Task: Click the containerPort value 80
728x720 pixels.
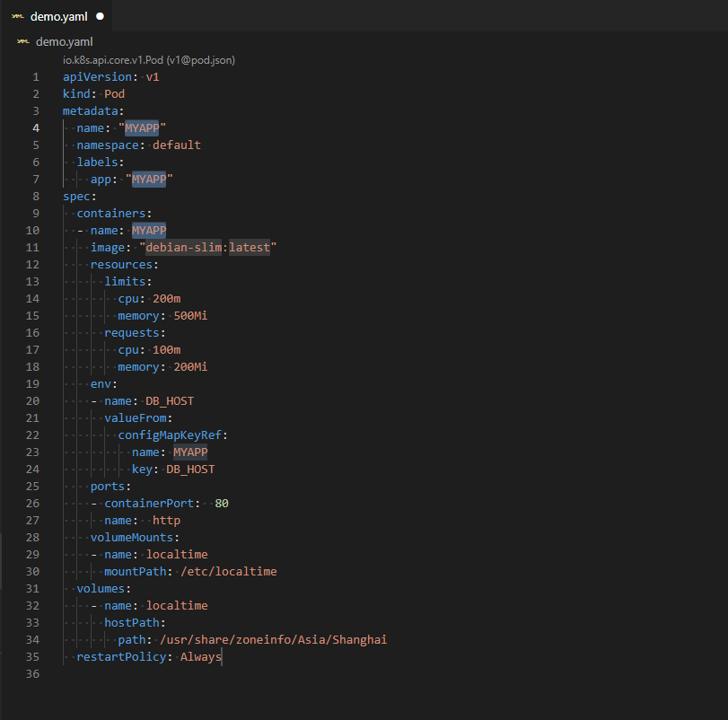Action: [221, 503]
